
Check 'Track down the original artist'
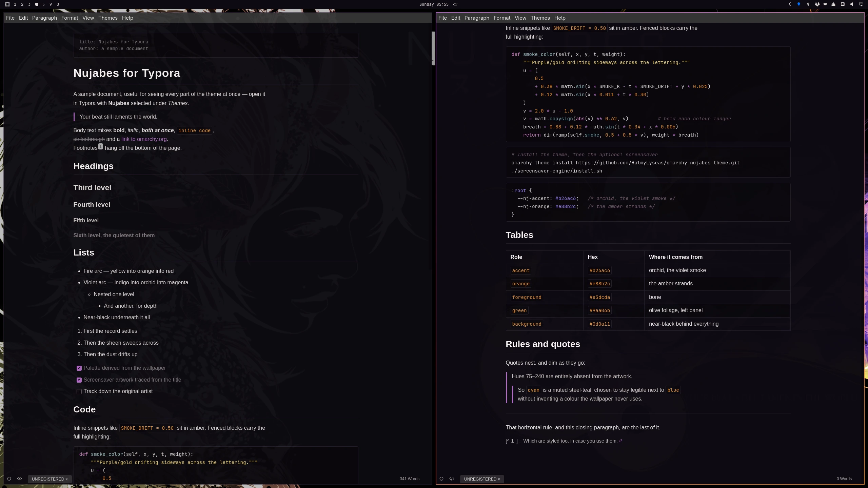[79, 391]
